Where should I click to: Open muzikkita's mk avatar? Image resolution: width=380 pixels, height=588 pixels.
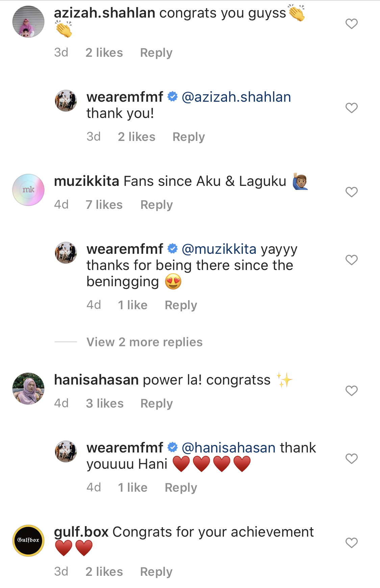click(28, 190)
